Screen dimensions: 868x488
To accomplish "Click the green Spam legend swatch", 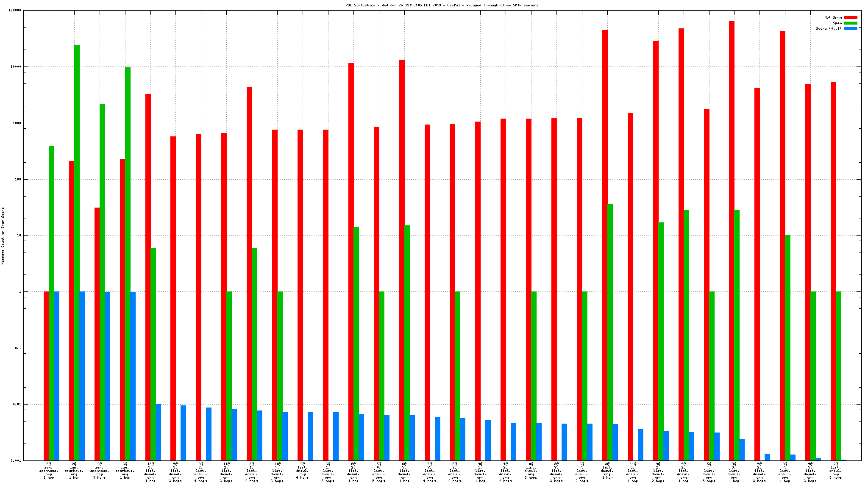I will (x=850, y=23).
